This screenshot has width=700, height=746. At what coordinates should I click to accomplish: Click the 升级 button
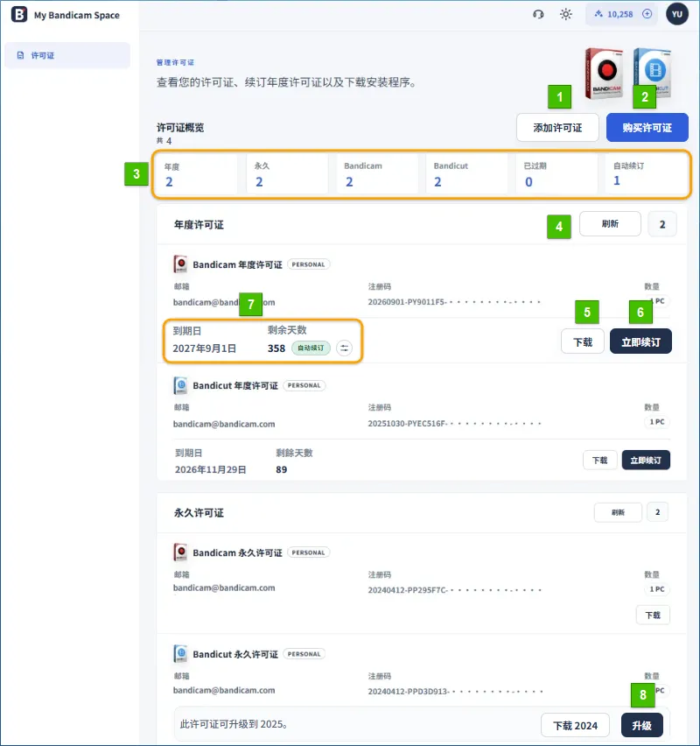pyautogui.click(x=641, y=726)
